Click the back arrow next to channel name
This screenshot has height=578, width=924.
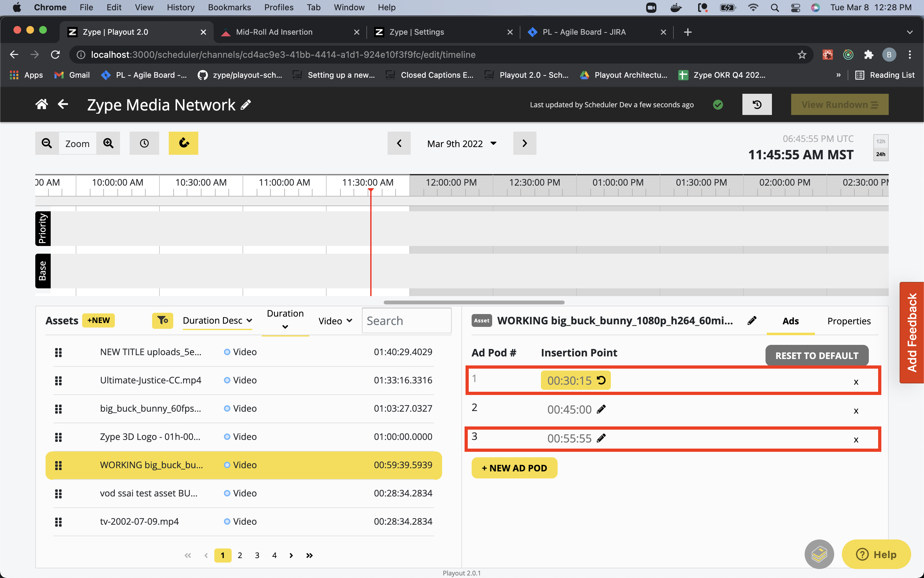coord(63,104)
